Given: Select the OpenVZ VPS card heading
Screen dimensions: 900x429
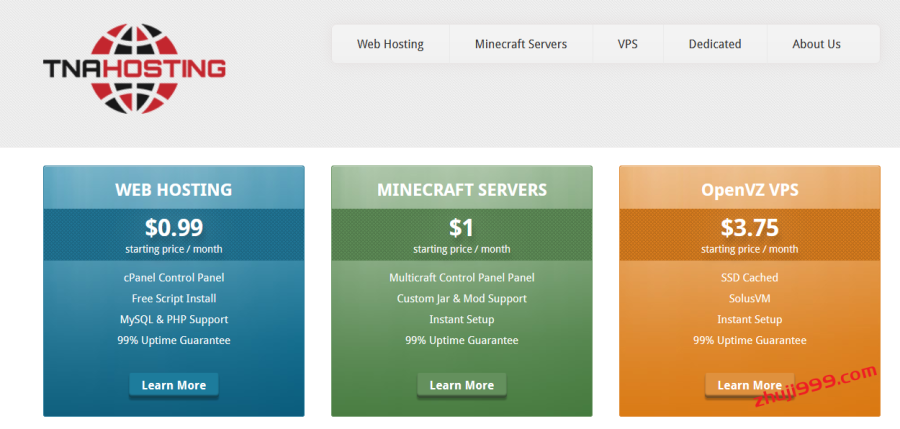Looking at the screenshot, I should (750, 190).
